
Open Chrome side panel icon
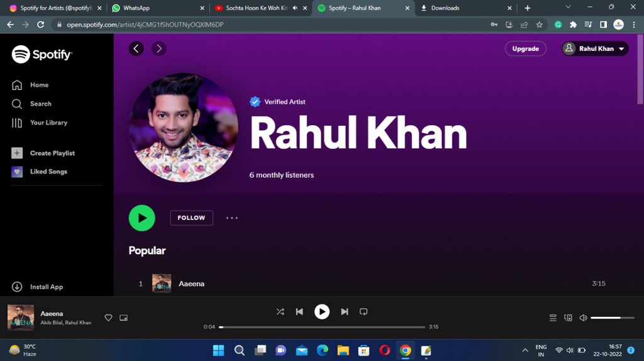603,25
